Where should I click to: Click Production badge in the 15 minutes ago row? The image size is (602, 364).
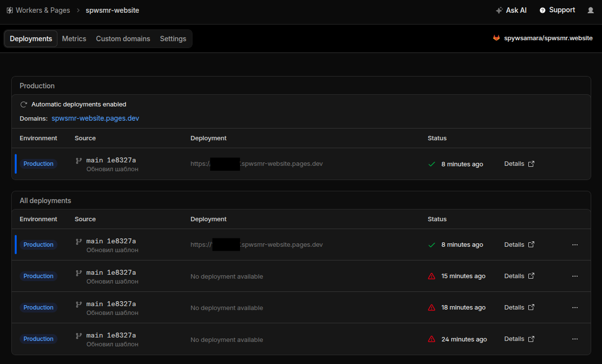point(38,276)
